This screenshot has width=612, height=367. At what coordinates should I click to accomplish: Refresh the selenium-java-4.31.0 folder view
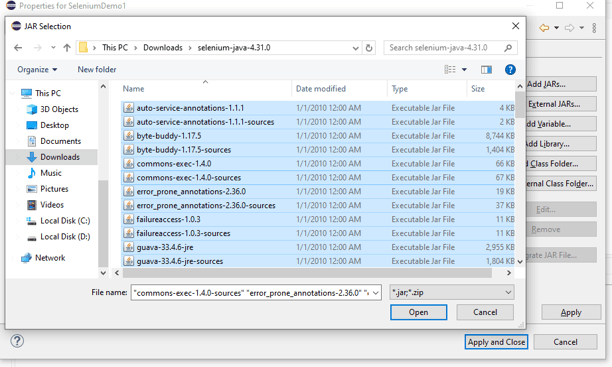tap(369, 48)
